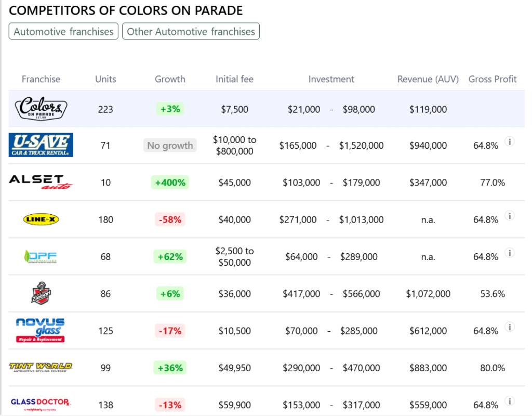
Task: Show gross profit info for Novus Glass row
Action: click(510, 327)
